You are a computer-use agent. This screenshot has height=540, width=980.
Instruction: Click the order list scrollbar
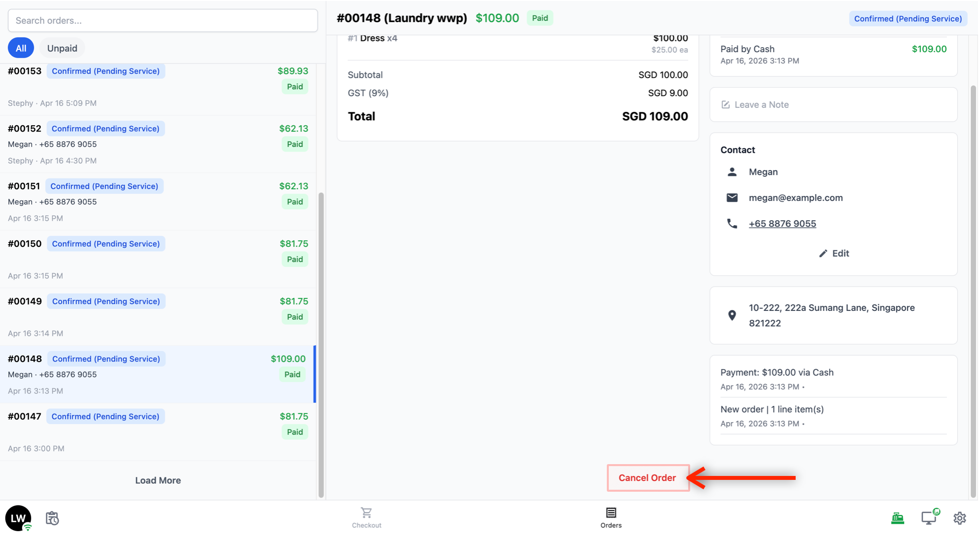click(321, 345)
